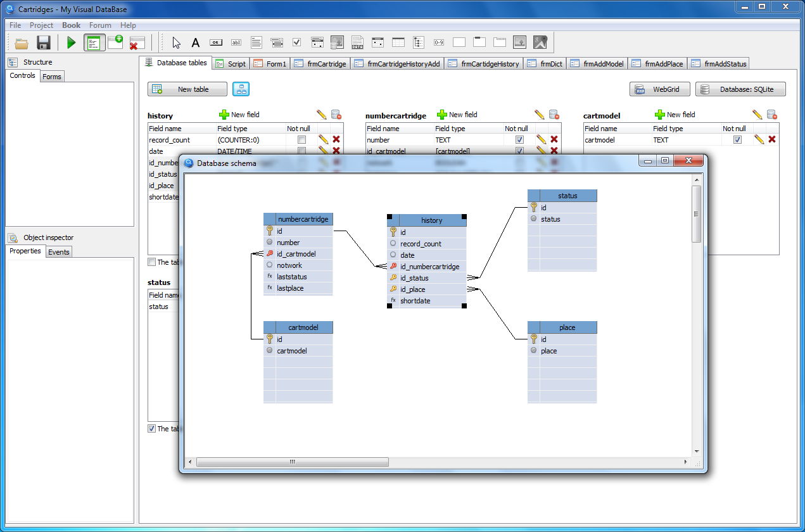Open project using the folder icon

[22, 43]
